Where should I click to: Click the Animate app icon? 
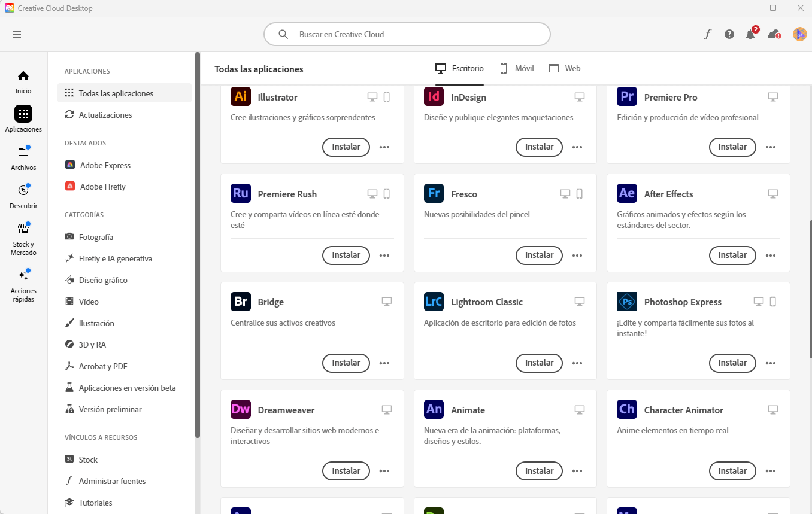434,410
